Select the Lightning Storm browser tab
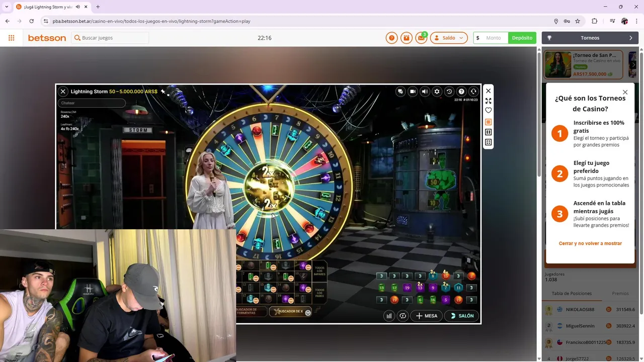The height and width of the screenshot is (362, 644). [52, 7]
